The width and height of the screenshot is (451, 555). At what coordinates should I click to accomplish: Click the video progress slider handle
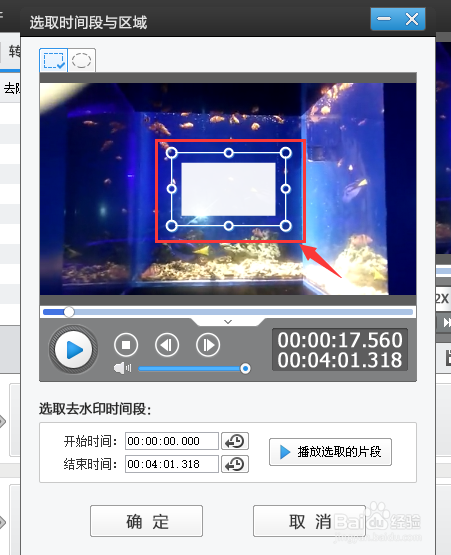(x=69, y=312)
